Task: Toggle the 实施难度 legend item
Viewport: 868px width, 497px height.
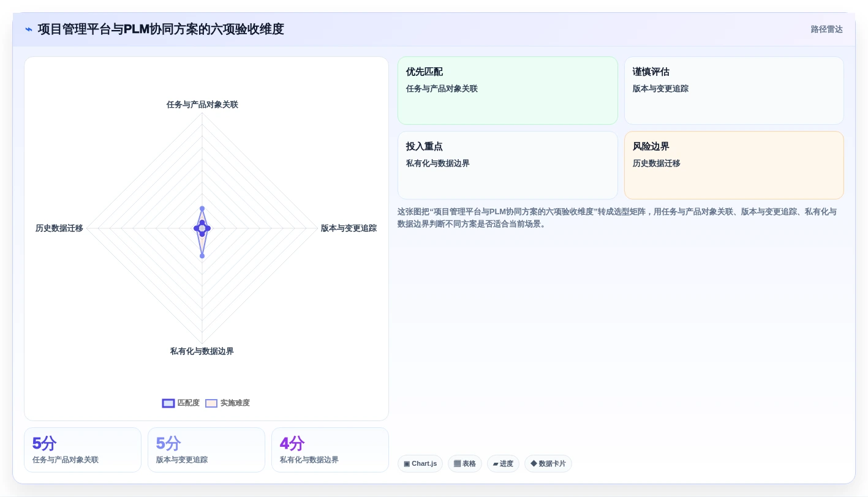Action: pos(227,403)
